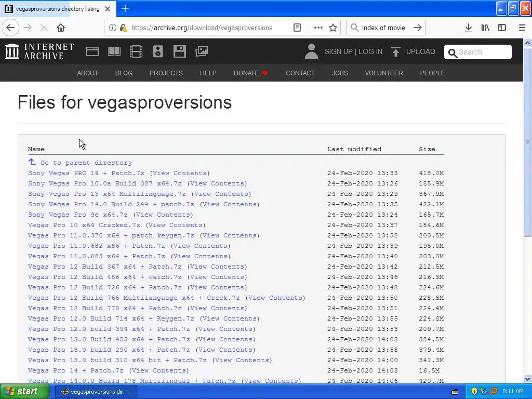The image size is (532, 399).
Task: Submit the 'index of movie' search arrow
Action: point(418,28)
